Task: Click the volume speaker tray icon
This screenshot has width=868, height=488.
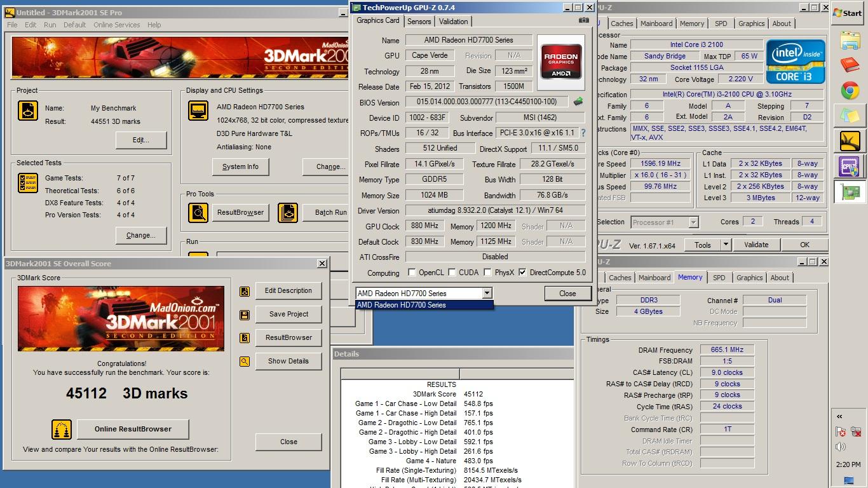Action: pyautogui.click(x=841, y=447)
